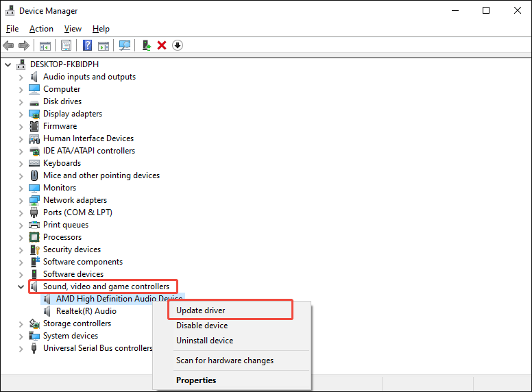This screenshot has width=532, height=392.
Task: Open the File menu
Action: [12, 29]
